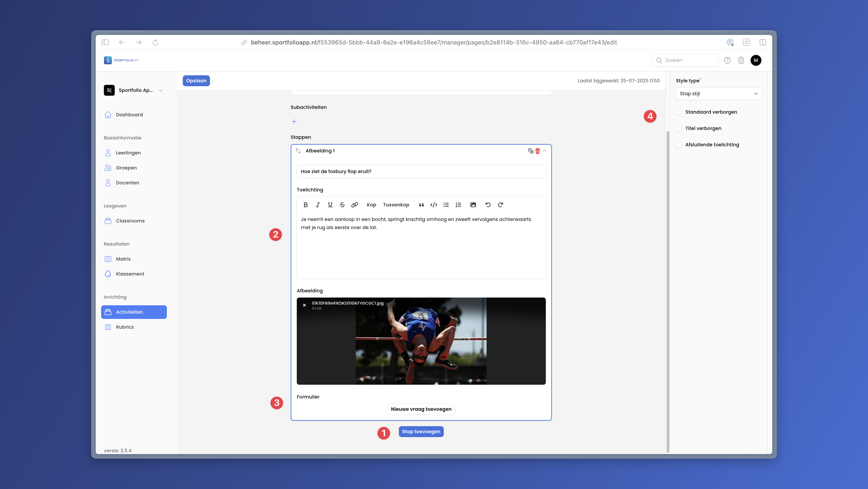The width and height of the screenshot is (868, 489).
Task: Create a bulleted list
Action: click(x=446, y=205)
